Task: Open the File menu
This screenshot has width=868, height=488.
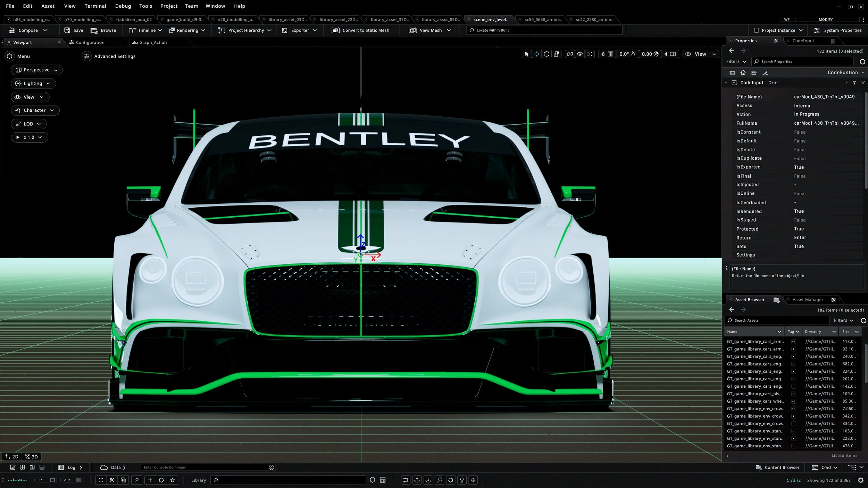Action: pos(10,6)
